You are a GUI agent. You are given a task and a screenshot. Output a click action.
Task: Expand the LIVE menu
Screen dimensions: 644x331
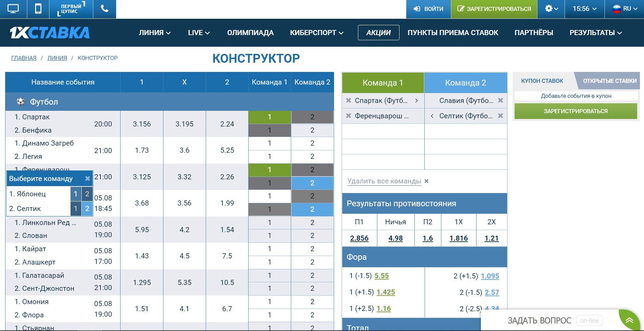point(199,33)
